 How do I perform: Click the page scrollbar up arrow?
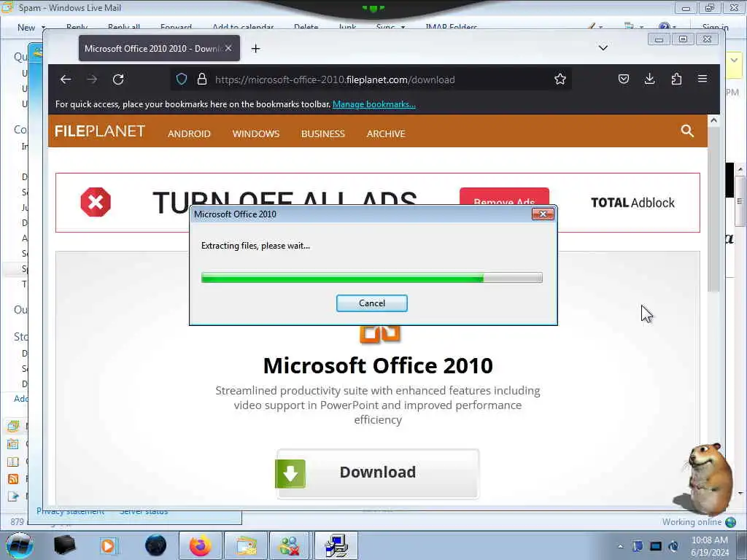pyautogui.click(x=713, y=120)
